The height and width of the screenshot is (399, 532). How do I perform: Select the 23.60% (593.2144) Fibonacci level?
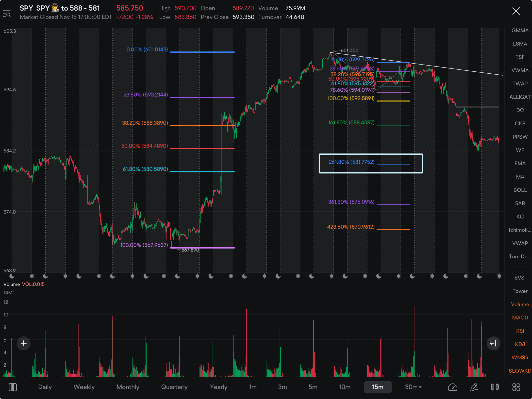pyautogui.click(x=146, y=95)
